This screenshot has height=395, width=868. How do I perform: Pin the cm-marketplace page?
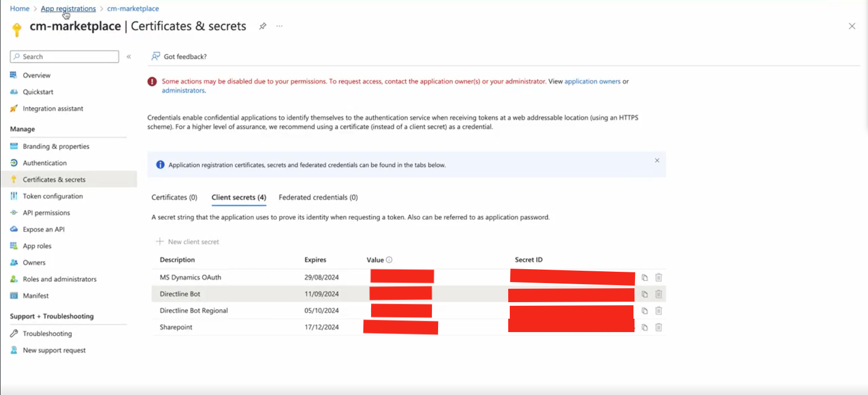click(x=262, y=26)
